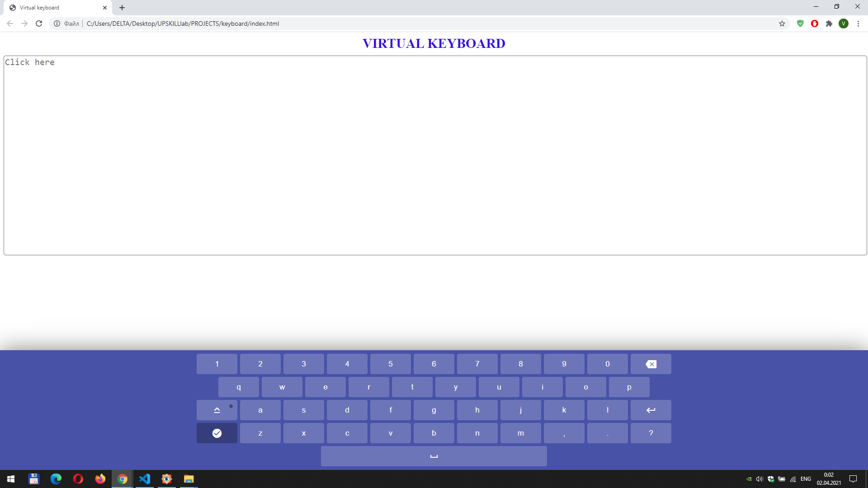Open the profile avatar V
This screenshot has width=868, height=488.
(844, 23)
